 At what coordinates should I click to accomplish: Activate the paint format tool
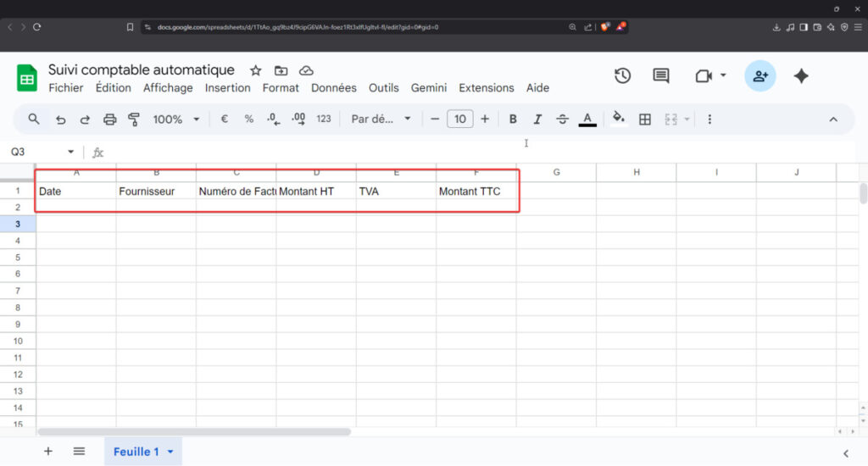click(134, 119)
